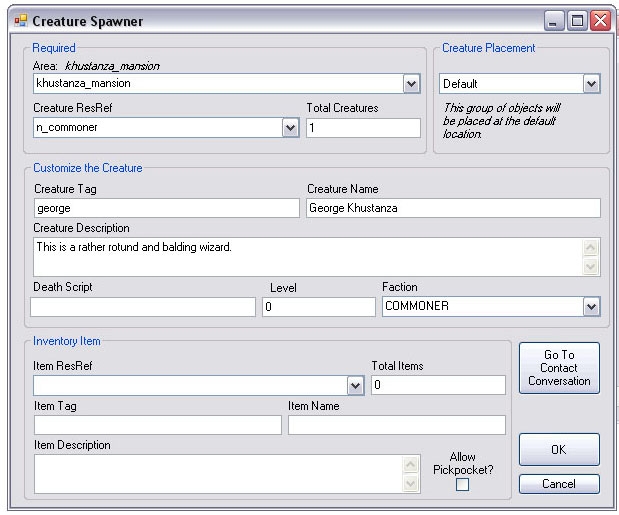Open the Creature Placement dropdown
This screenshot has height=515, width=619.
(x=591, y=84)
